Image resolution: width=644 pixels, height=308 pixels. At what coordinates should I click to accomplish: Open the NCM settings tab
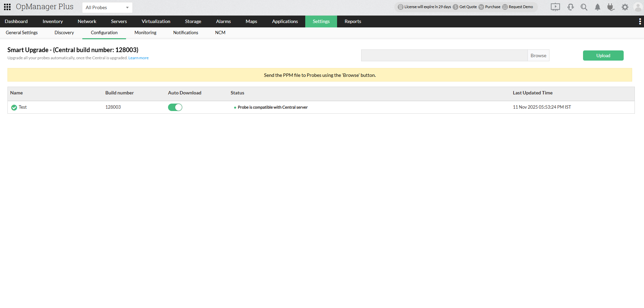220,32
